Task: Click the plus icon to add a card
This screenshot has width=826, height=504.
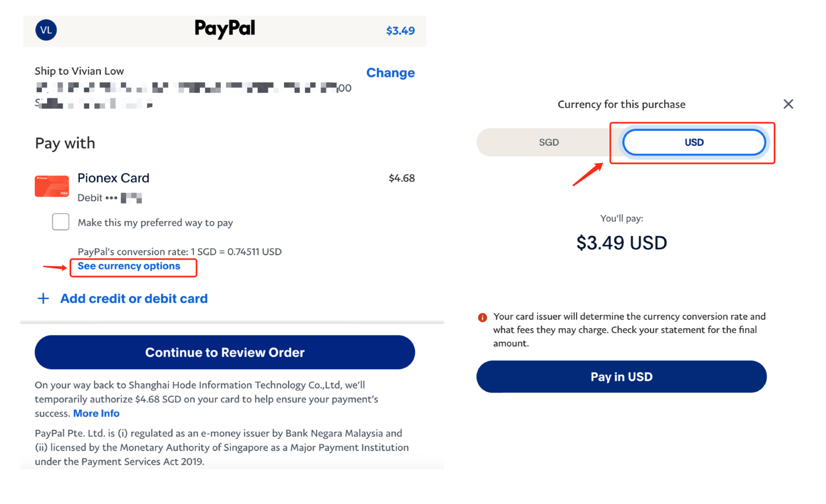Action: pyautogui.click(x=43, y=298)
